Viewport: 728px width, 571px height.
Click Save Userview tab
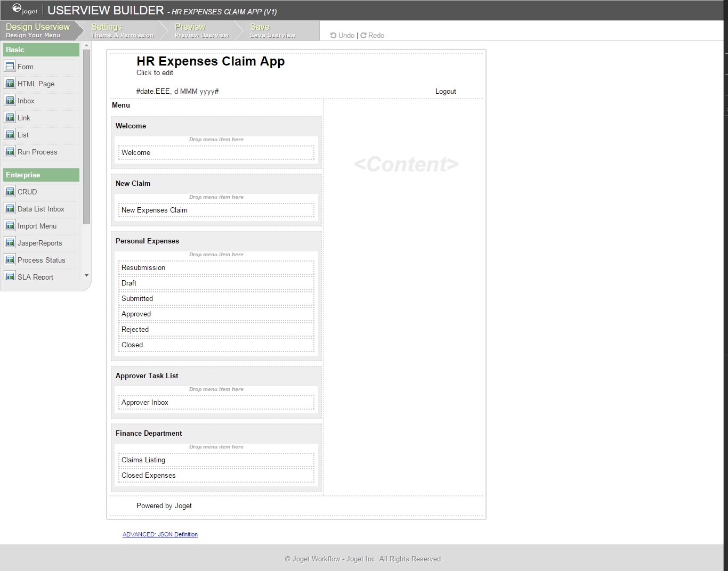(272, 31)
